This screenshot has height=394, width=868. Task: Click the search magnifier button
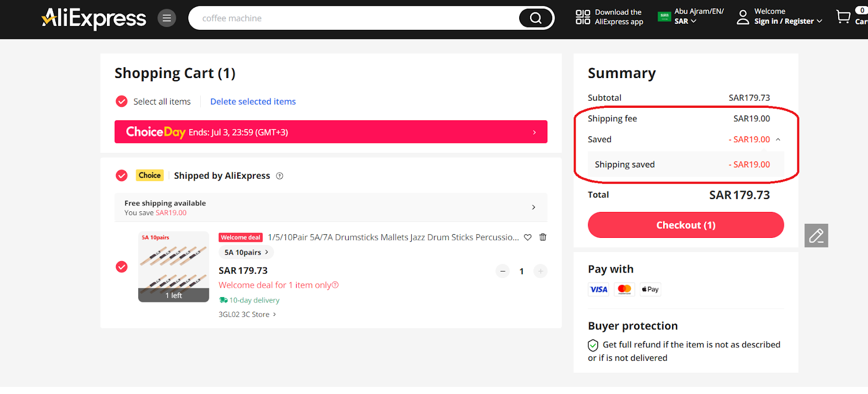535,18
